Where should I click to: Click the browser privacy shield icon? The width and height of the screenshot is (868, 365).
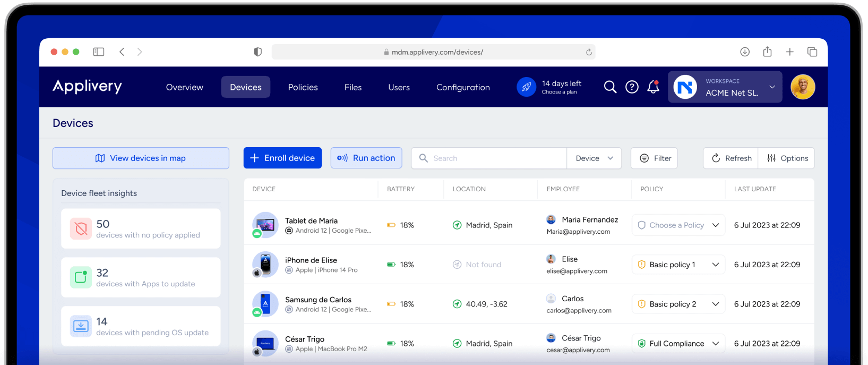pos(257,52)
